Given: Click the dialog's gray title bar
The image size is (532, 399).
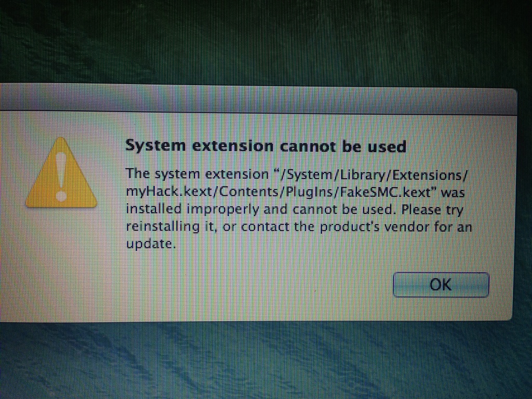Looking at the screenshot, I should click(x=258, y=99).
